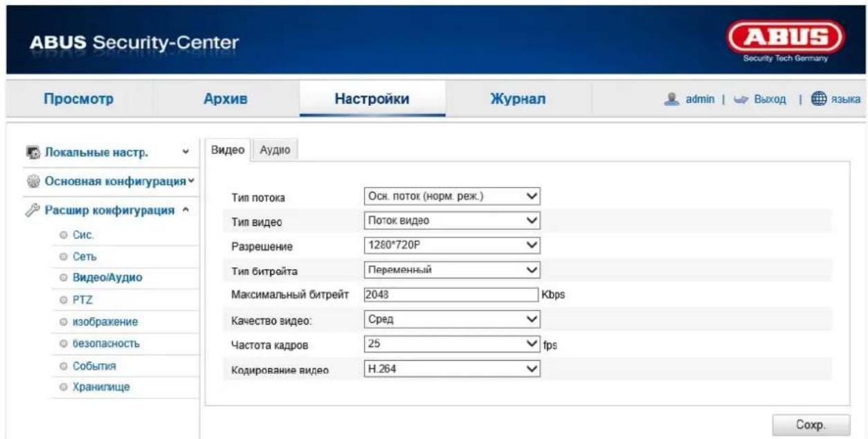The height and width of the screenshot is (439, 868).
Task: Click the Кодирование видео label
Action: (x=280, y=371)
